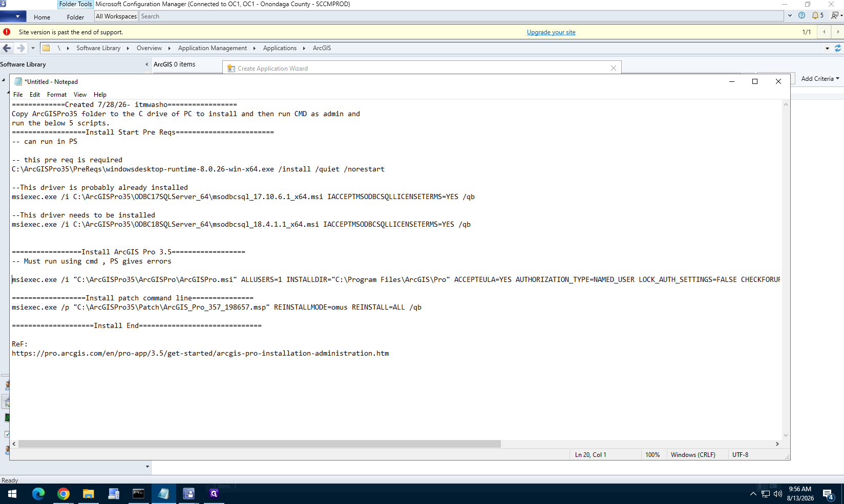
Task: Click the folder icon in the breadcrumb
Action: coord(46,48)
